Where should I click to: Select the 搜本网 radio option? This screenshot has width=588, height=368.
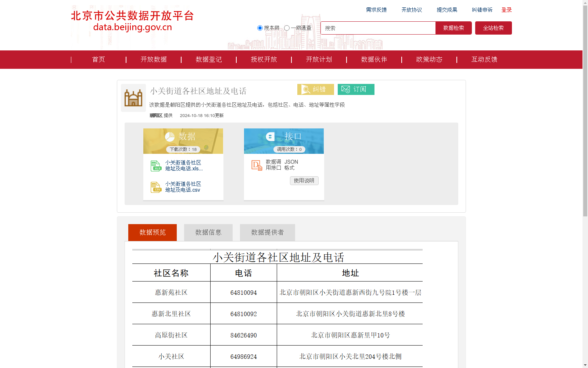pyautogui.click(x=260, y=28)
